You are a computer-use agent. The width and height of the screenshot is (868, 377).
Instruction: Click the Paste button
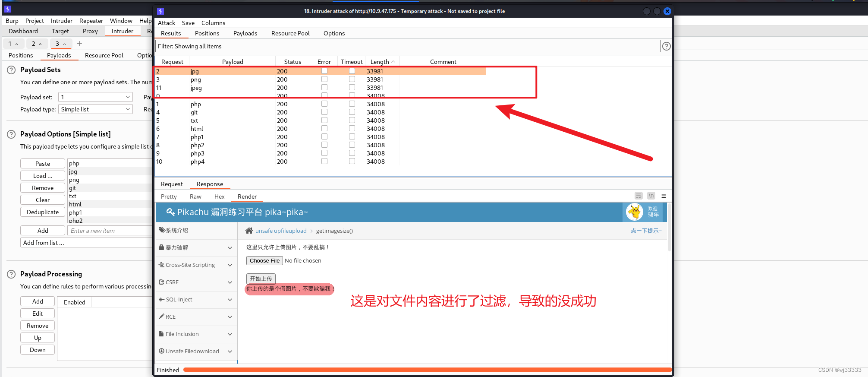pyautogui.click(x=43, y=164)
